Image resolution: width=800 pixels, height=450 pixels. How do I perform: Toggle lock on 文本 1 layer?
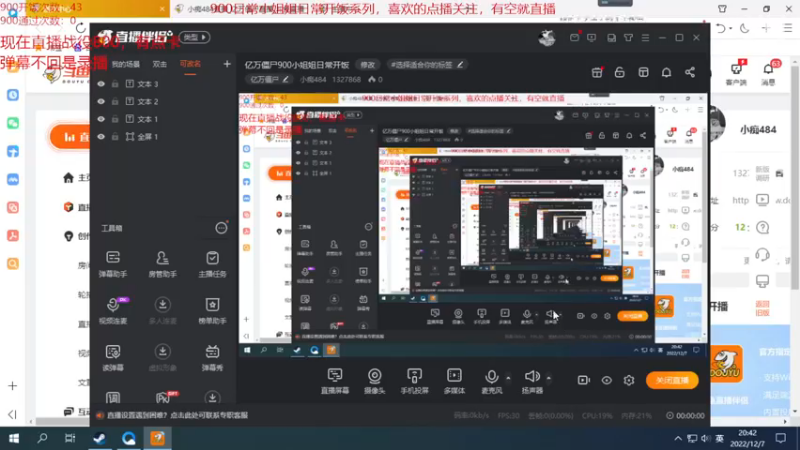[115, 119]
